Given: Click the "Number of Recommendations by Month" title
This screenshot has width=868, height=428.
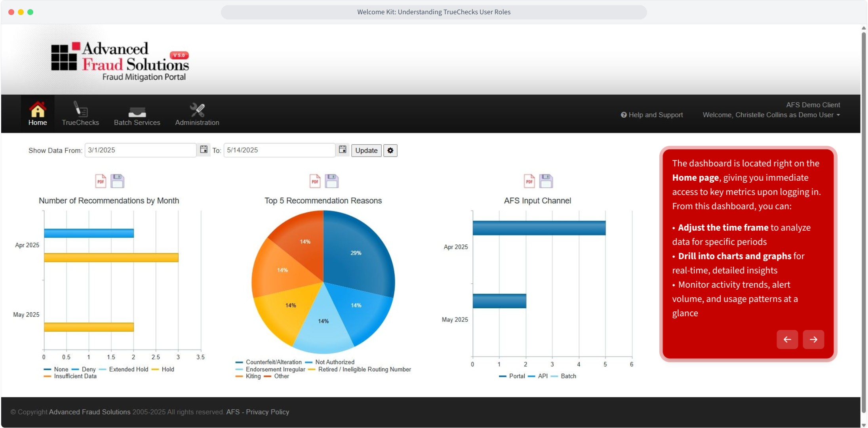Looking at the screenshot, I should (x=109, y=201).
